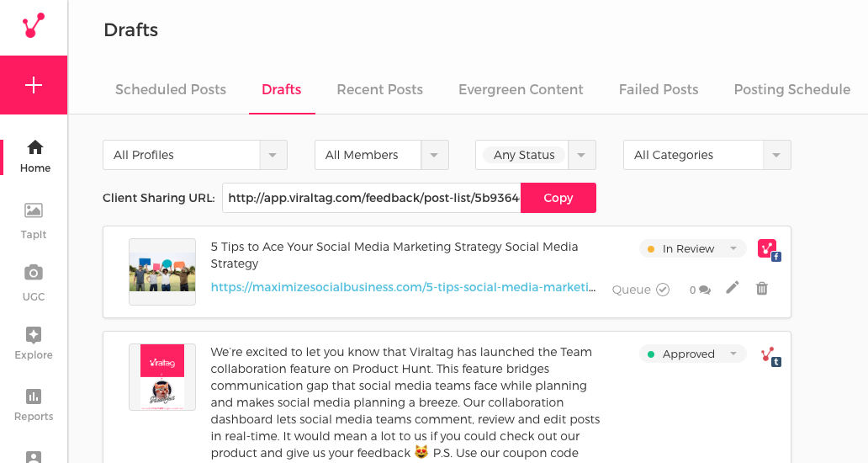Copy the client sharing URL
This screenshot has height=463, width=868.
pos(558,198)
